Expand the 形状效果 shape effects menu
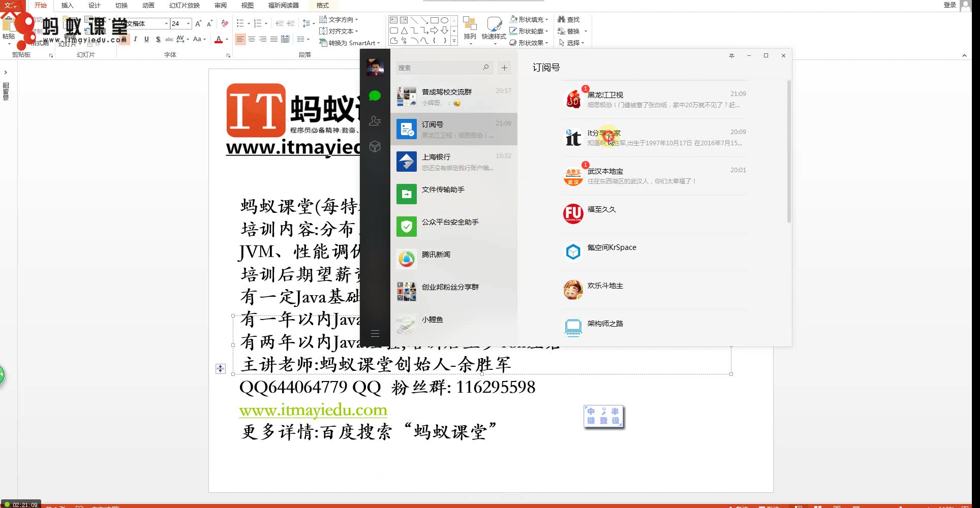Image resolution: width=980 pixels, height=508 pixels. point(529,43)
